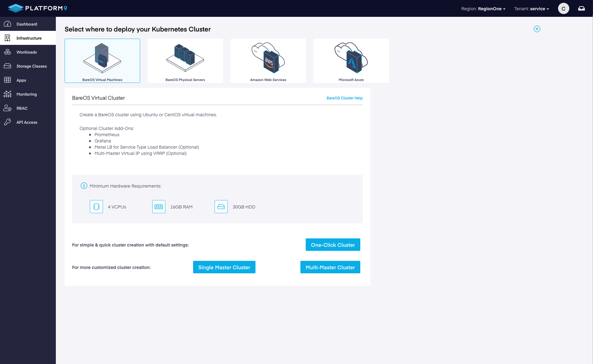Screen dimensions: 593x364
Task: Create a Single Master Cluster
Action: click(224, 267)
